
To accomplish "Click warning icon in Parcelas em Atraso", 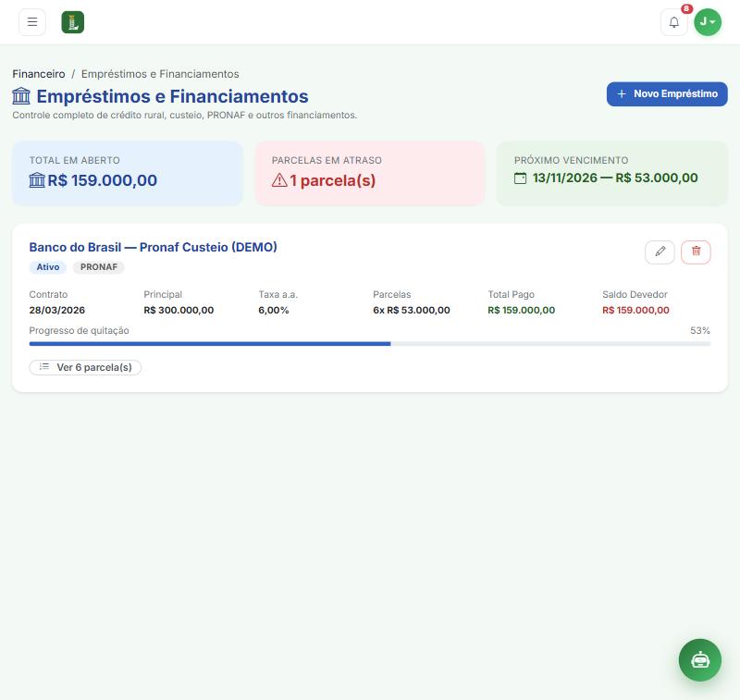I will [279, 180].
